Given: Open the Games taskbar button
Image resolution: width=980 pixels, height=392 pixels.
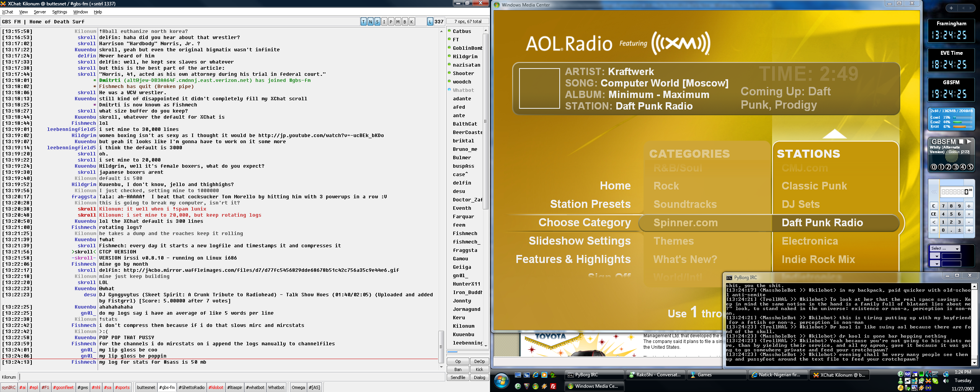Looking at the screenshot, I should point(717,375).
